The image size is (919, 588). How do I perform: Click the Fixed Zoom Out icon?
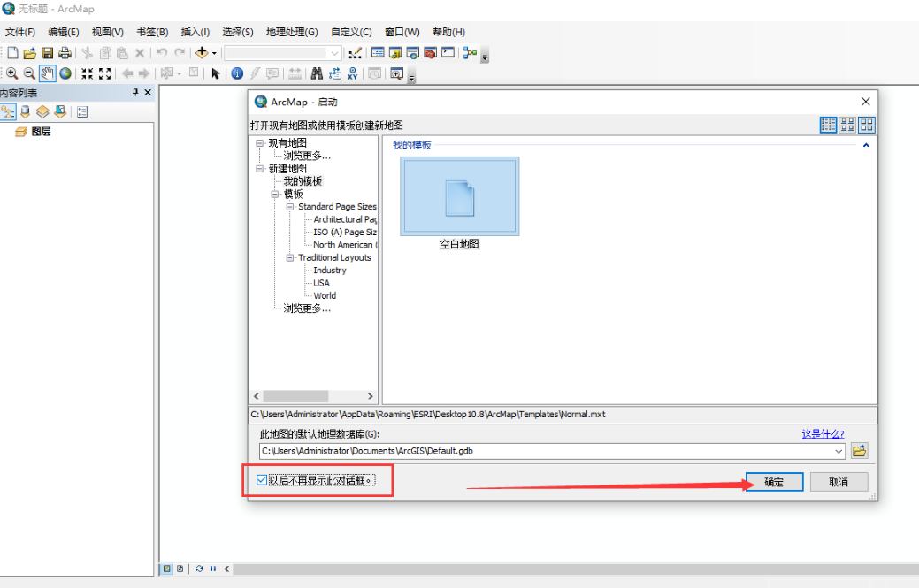pos(105,73)
